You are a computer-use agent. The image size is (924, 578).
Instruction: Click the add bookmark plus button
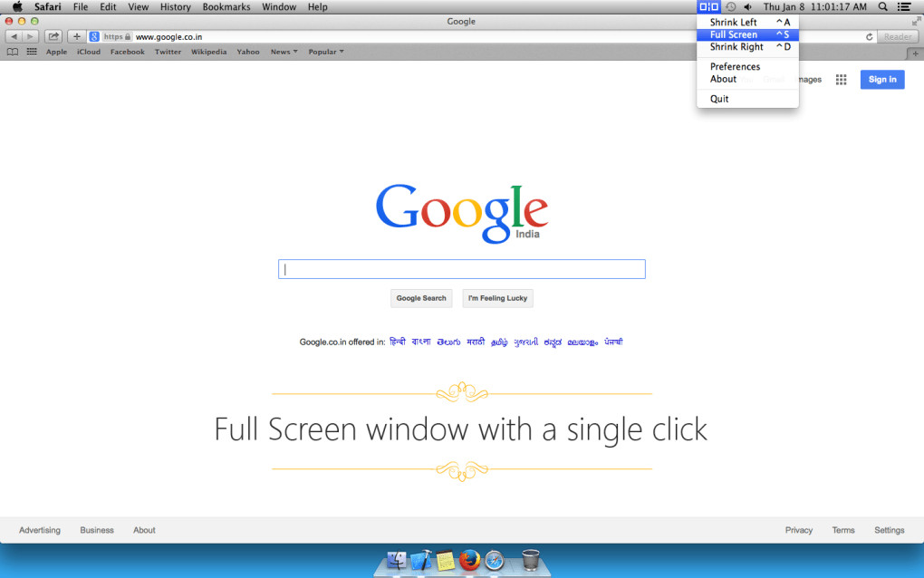pyautogui.click(x=77, y=36)
